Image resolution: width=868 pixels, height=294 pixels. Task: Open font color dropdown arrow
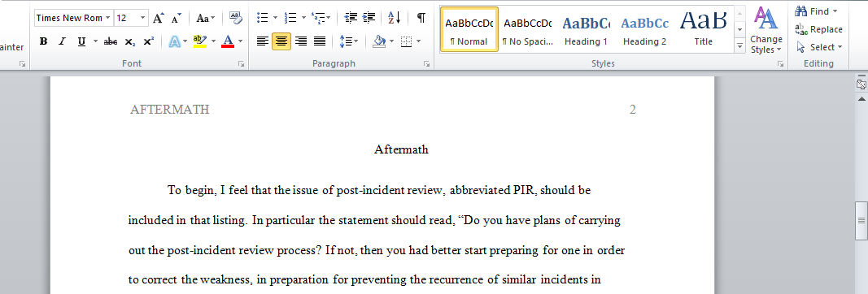(x=240, y=41)
